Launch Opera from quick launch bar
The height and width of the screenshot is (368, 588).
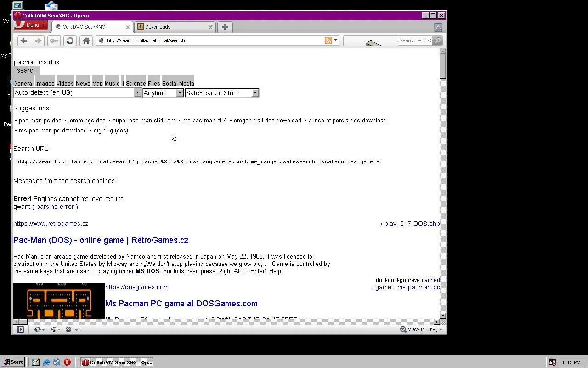pos(67,362)
